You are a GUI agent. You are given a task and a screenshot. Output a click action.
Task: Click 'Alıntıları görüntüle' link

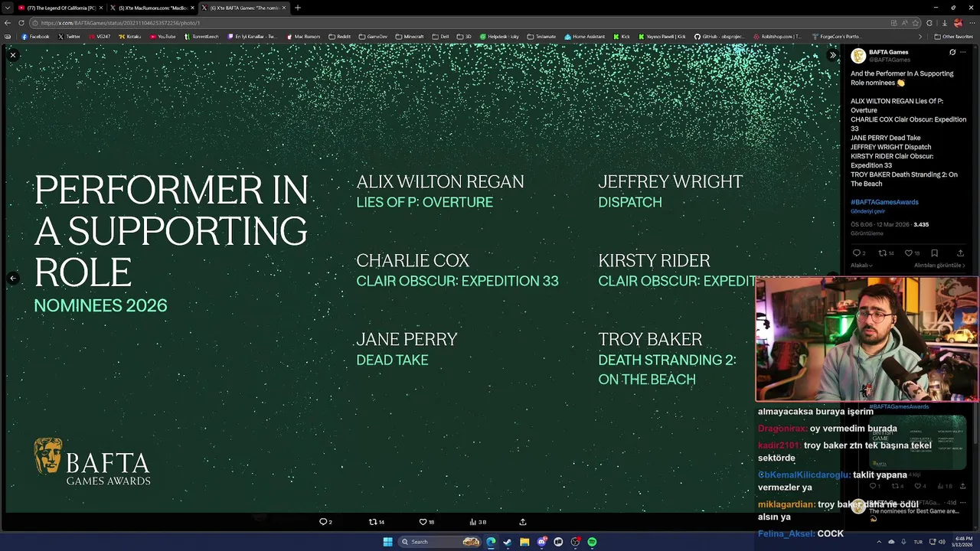click(939, 266)
